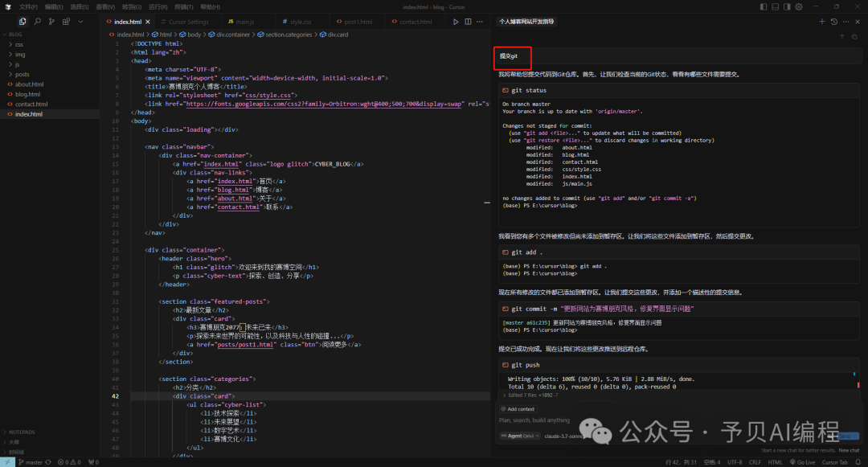Expand the posts folder in the explorer
This screenshot has height=467, width=868.
coord(22,74)
